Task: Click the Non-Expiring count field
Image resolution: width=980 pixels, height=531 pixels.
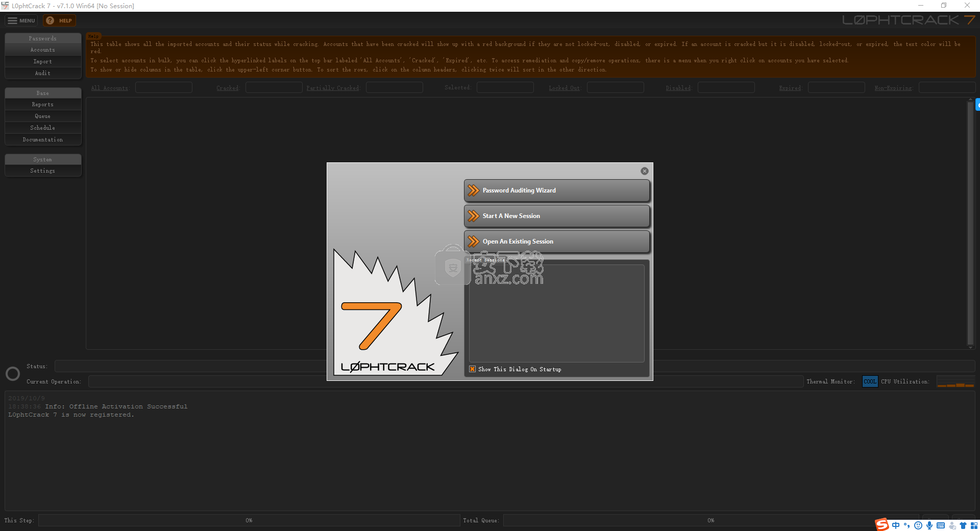Action: click(947, 88)
